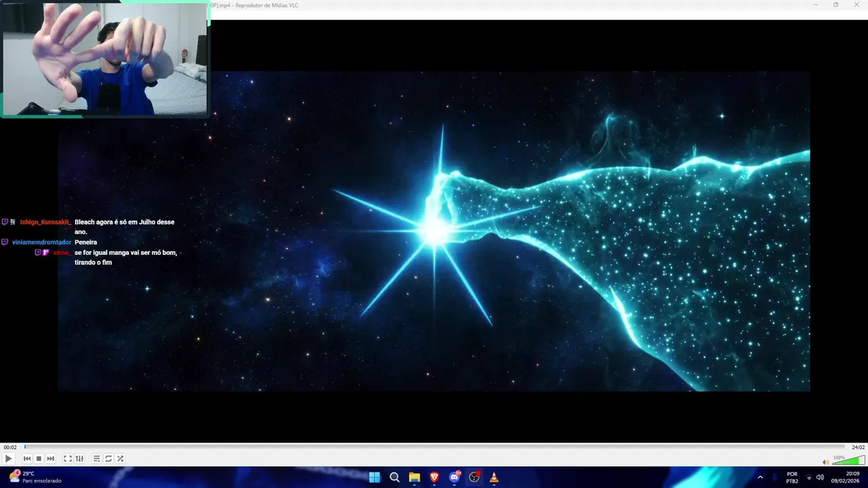This screenshot has width=868, height=488.
Task: Open Brave browser from the taskbar
Action: 434,477
